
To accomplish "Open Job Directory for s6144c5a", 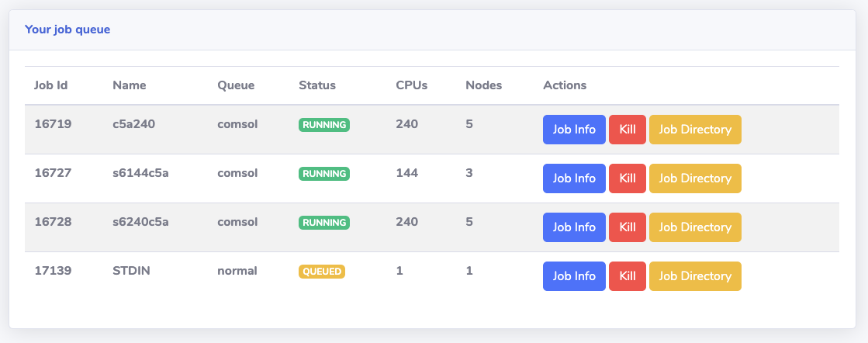I will pyautogui.click(x=695, y=178).
